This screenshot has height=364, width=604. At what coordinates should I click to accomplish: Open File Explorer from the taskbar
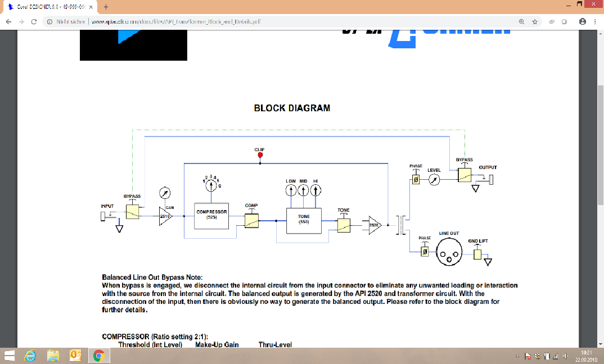point(53,356)
